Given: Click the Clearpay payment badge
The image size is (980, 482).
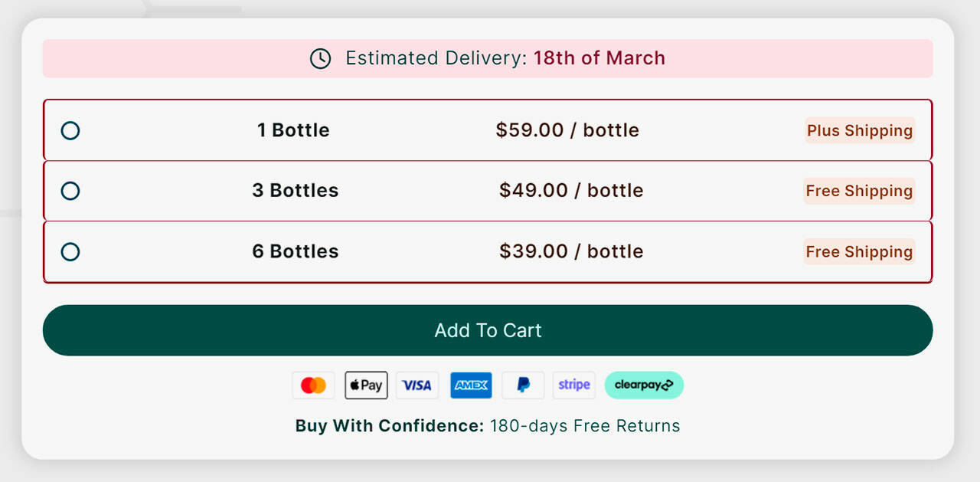Looking at the screenshot, I should [x=644, y=385].
